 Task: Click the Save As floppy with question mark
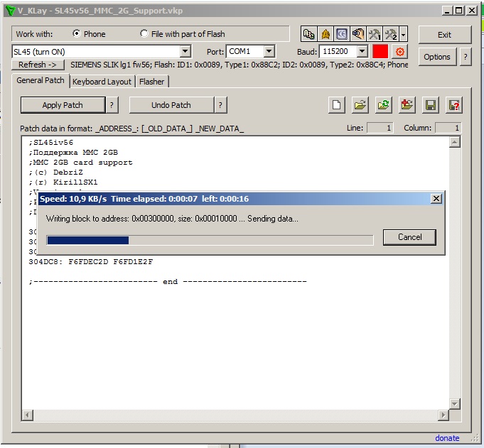point(453,105)
